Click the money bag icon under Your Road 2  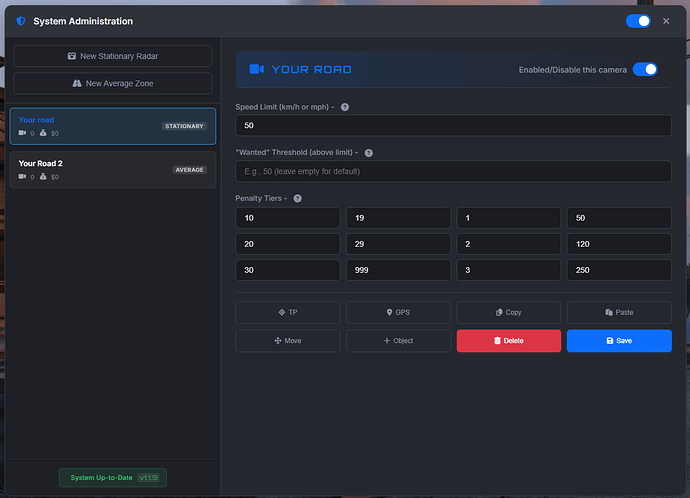(x=43, y=176)
